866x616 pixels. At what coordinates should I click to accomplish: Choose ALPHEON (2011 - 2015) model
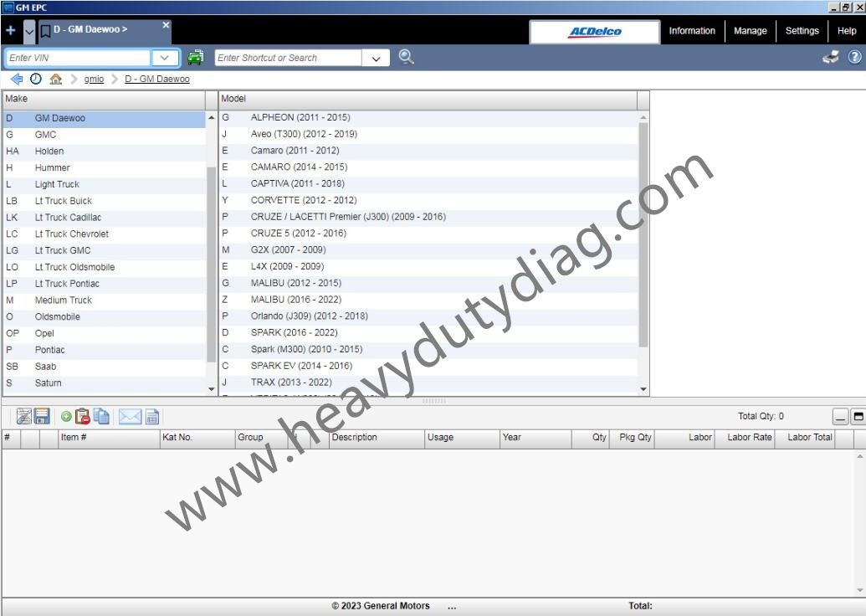coord(428,118)
